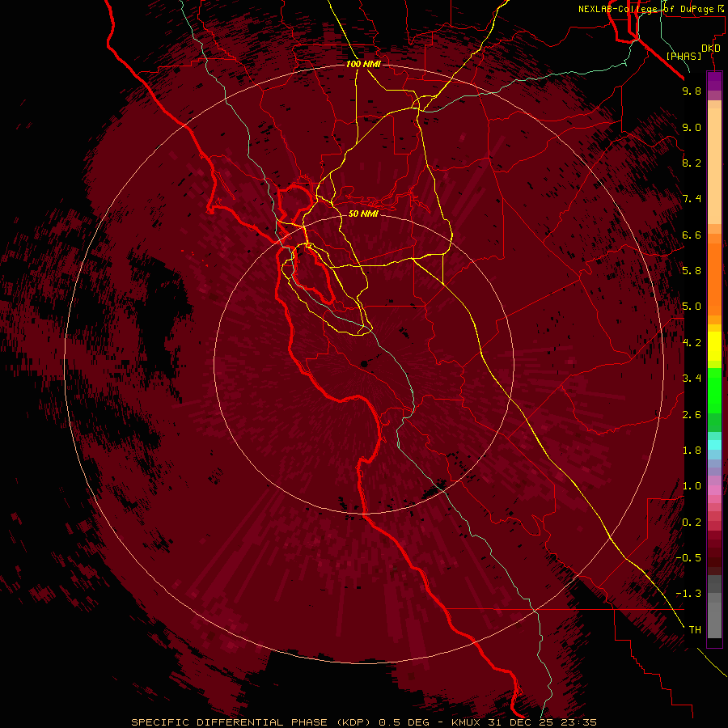Image resolution: width=728 pixels, height=728 pixels.
Task: Click the TH label below the scale
Action: [695, 630]
